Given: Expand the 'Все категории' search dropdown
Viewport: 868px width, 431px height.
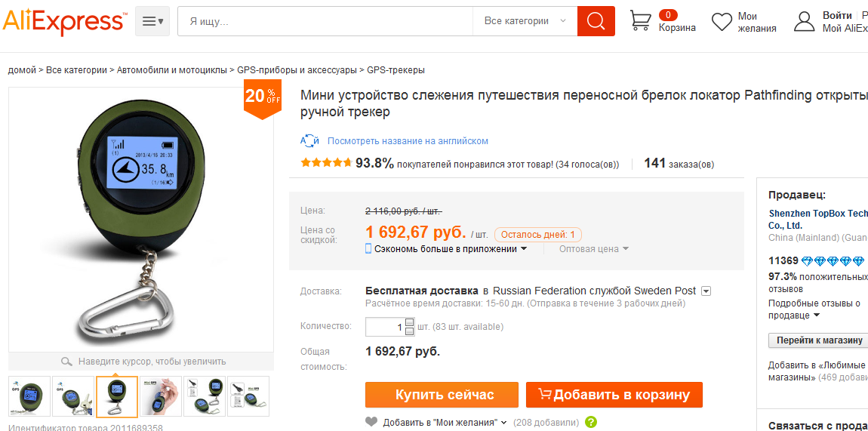Looking at the screenshot, I should point(525,21).
